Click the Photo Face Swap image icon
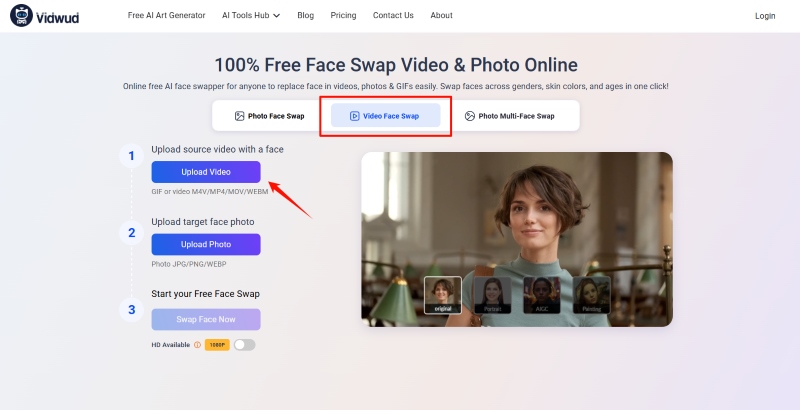 tap(239, 116)
